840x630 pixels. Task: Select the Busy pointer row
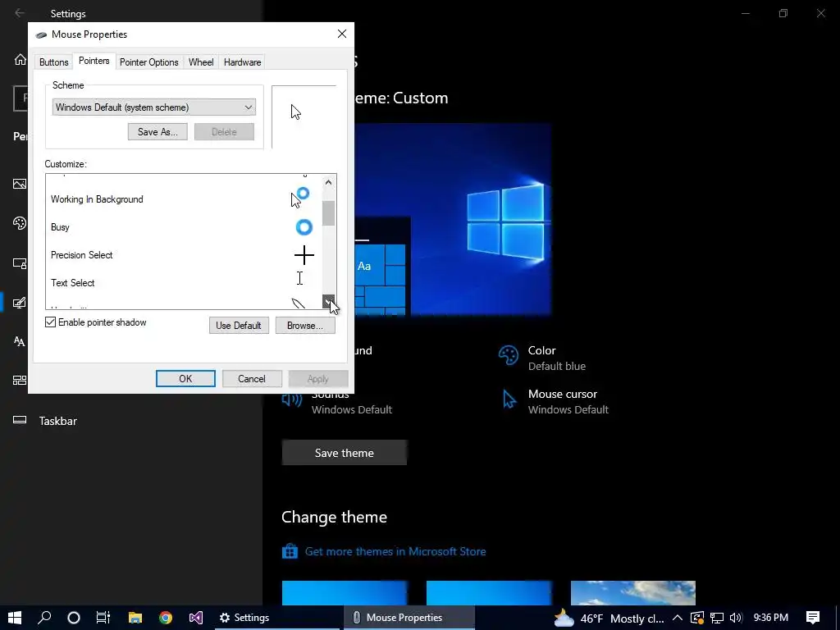pyautogui.click(x=183, y=227)
